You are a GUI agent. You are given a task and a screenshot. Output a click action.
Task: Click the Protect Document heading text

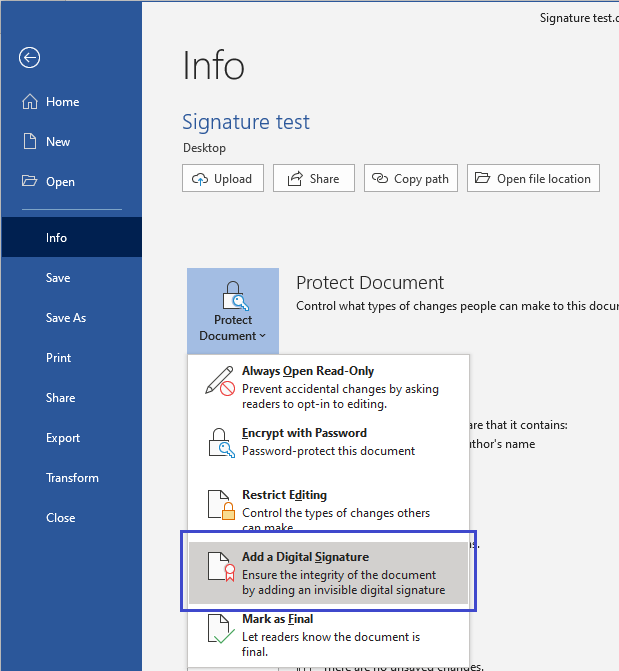tap(370, 282)
